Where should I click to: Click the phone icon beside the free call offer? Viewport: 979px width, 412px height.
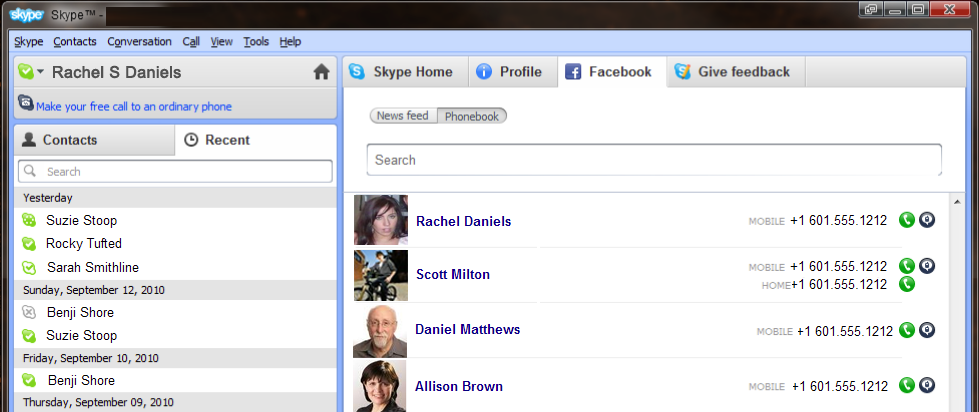pyautogui.click(x=26, y=102)
